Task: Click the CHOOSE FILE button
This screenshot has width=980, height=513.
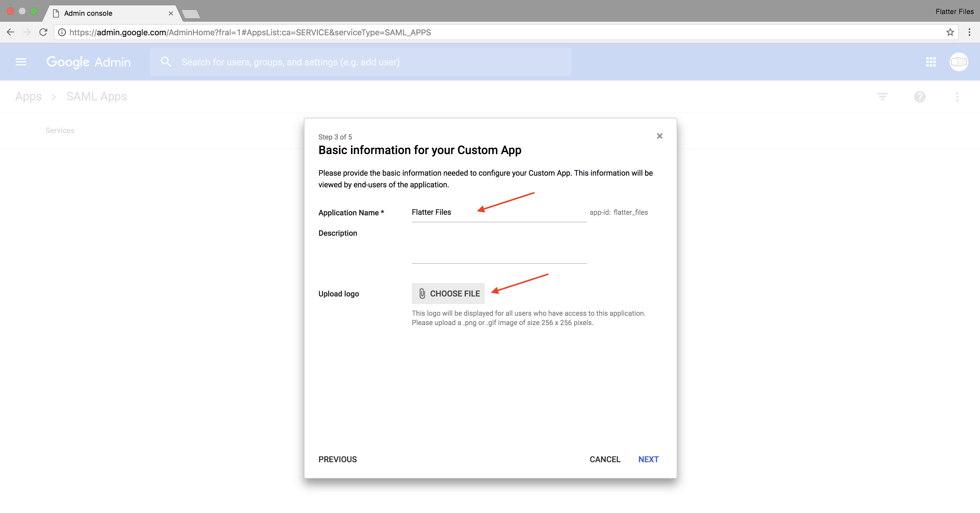Action: tap(448, 294)
